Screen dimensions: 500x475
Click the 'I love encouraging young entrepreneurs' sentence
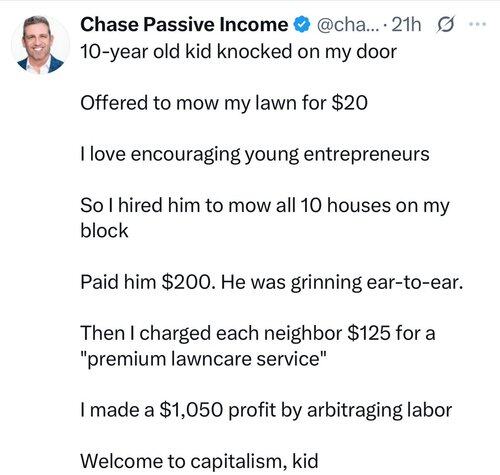pyautogui.click(x=255, y=155)
